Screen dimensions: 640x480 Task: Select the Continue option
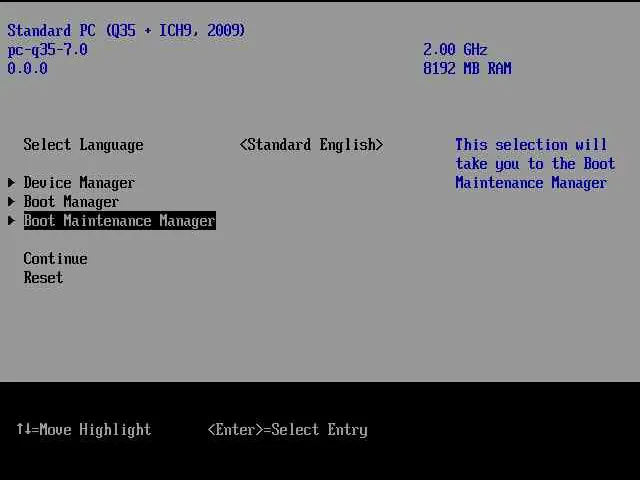(x=55, y=259)
